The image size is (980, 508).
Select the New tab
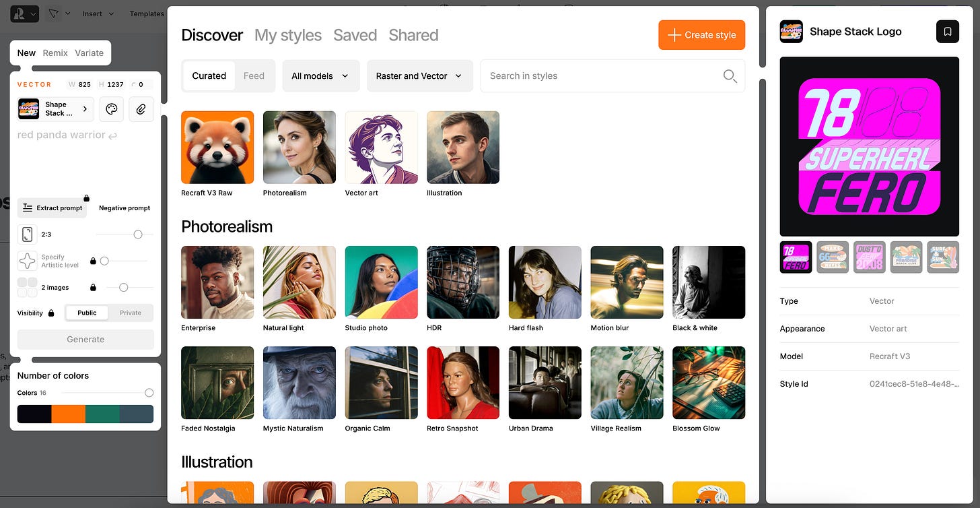pyautogui.click(x=26, y=53)
